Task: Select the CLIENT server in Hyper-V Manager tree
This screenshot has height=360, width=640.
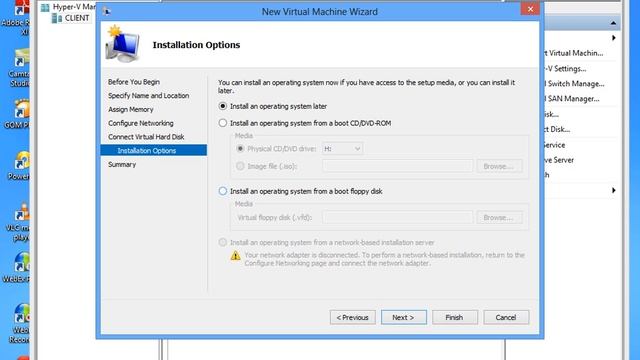Action: pos(77,18)
